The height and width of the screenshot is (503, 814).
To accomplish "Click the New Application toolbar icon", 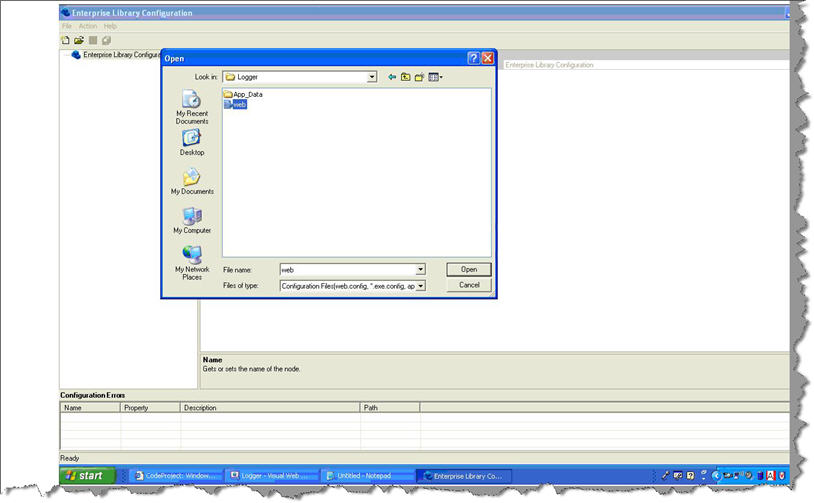I will 65,40.
